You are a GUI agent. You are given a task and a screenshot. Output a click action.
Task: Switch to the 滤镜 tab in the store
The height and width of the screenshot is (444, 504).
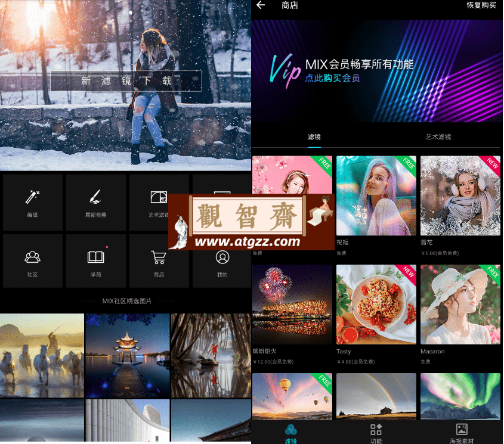coord(314,137)
